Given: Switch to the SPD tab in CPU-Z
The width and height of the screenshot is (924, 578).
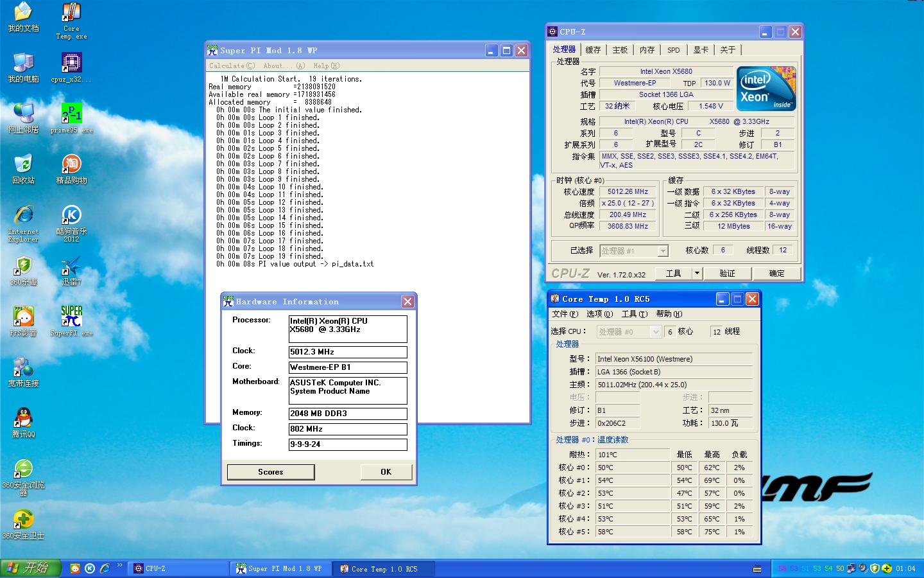Looking at the screenshot, I should click(673, 49).
